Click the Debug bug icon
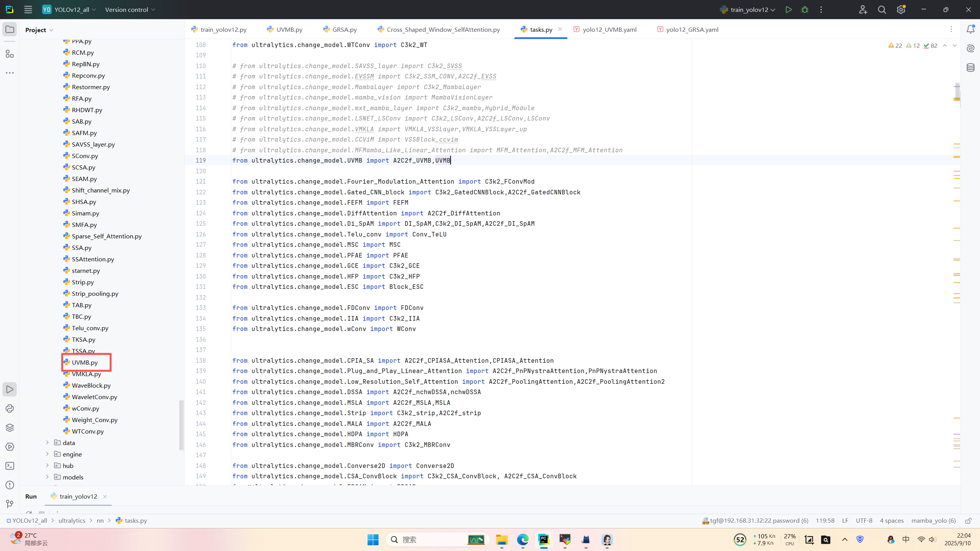Screen dimensions: 980x551 click(x=805, y=10)
